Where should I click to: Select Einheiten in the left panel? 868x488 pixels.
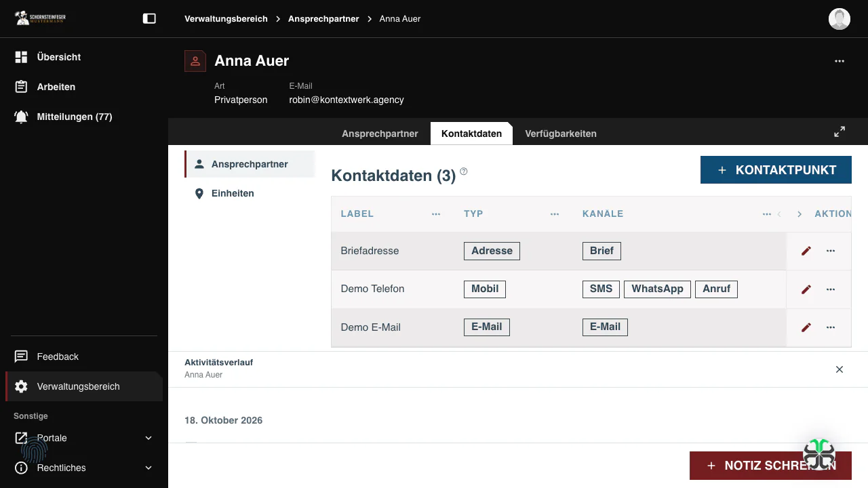click(250, 193)
